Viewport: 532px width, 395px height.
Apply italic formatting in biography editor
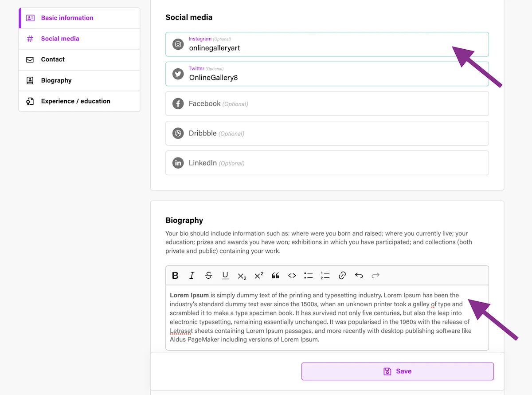pos(192,276)
